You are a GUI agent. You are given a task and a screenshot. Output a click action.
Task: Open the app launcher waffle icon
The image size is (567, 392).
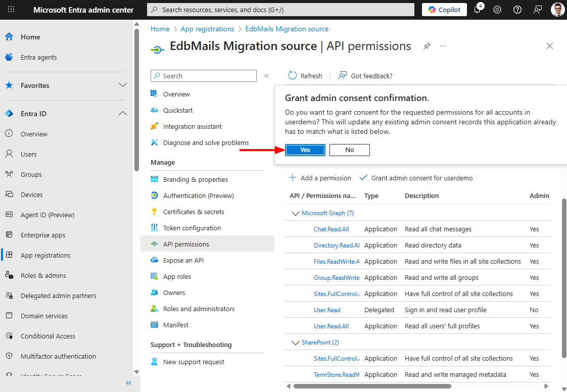[x=11, y=10]
